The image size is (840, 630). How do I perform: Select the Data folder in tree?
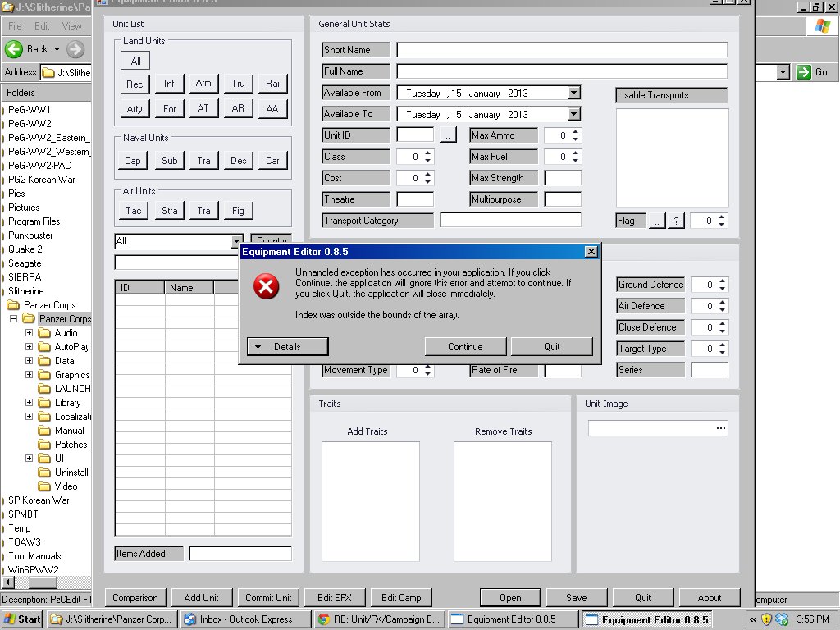coord(64,361)
